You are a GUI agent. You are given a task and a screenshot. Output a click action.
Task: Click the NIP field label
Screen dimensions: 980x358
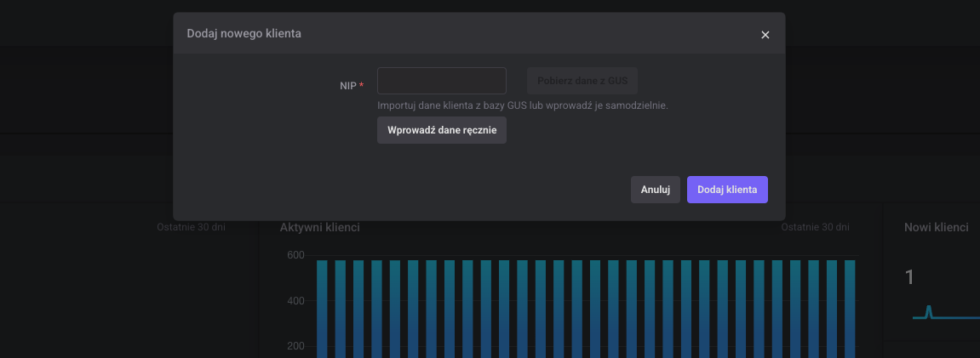click(347, 85)
